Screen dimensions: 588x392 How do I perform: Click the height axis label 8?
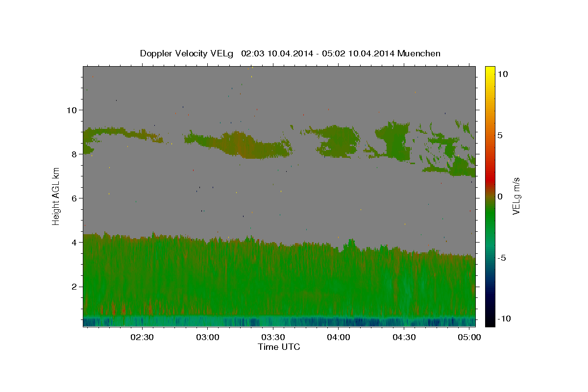click(74, 154)
